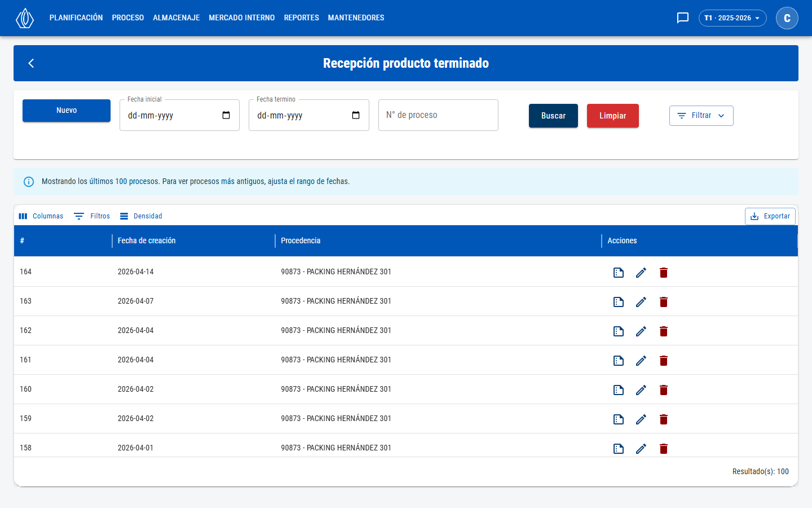View document for process 159
Image resolution: width=812 pixels, height=508 pixels.
pyautogui.click(x=619, y=419)
